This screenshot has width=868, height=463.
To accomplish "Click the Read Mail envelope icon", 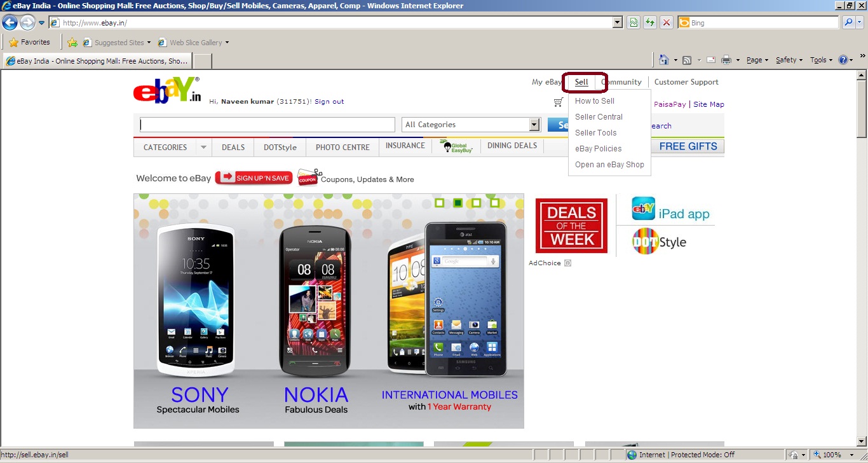I will tap(711, 60).
